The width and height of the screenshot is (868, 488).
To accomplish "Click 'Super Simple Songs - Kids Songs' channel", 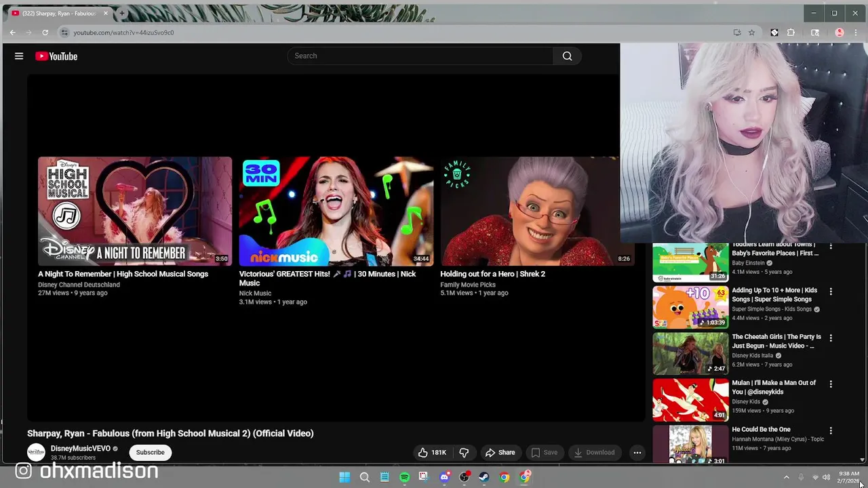I will (x=772, y=309).
